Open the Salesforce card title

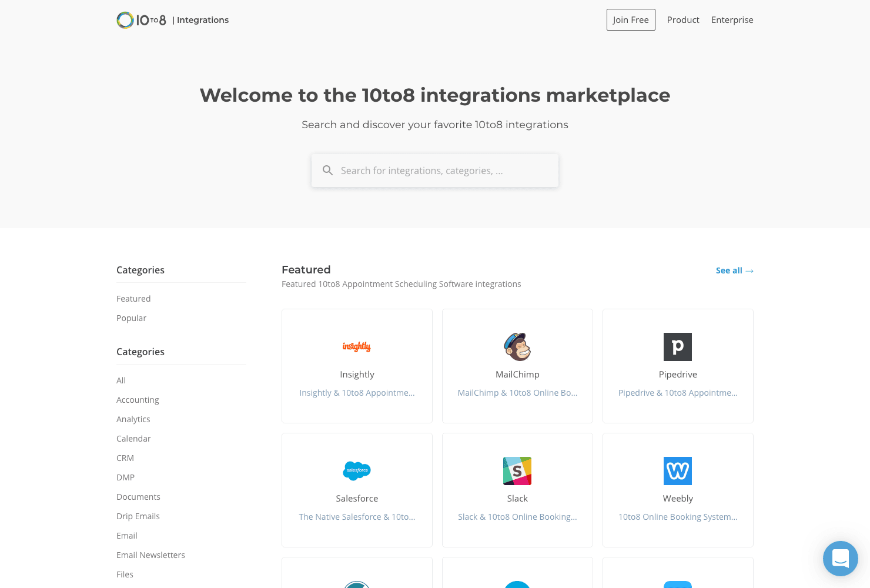pyautogui.click(x=357, y=499)
